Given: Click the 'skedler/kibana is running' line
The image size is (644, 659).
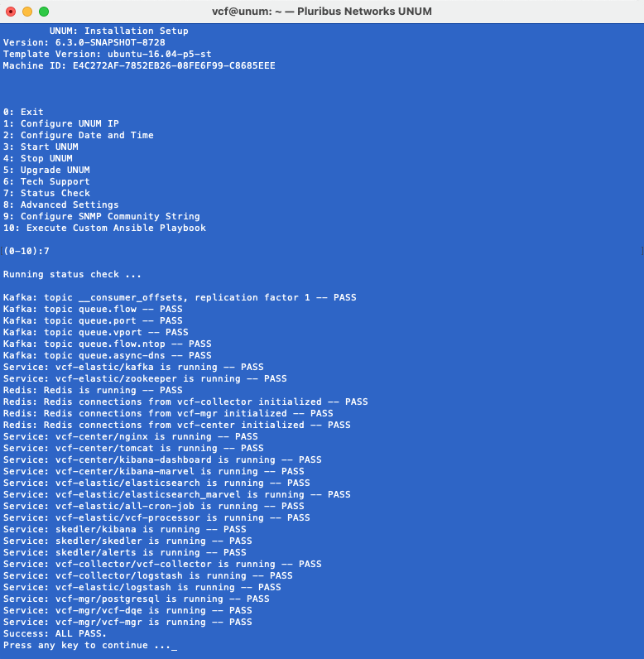Looking at the screenshot, I should point(125,530).
